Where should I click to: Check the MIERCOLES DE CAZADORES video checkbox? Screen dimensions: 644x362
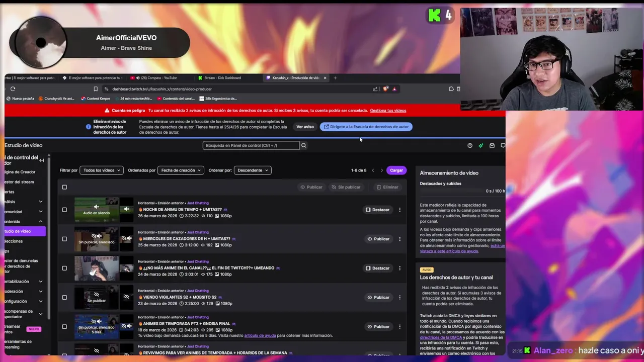coord(64,239)
